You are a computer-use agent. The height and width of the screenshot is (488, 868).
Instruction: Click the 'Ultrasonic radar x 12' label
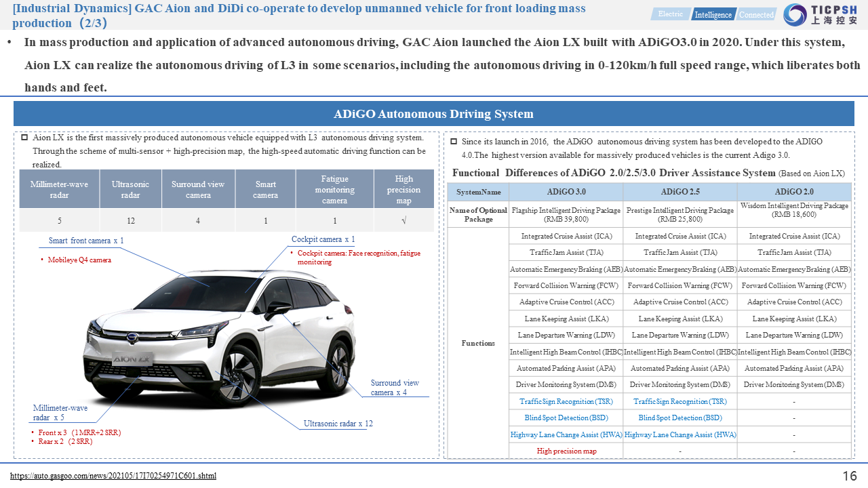pyautogui.click(x=338, y=424)
